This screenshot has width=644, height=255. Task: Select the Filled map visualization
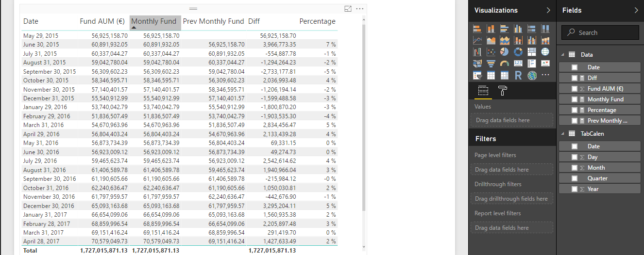pyautogui.click(x=477, y=64)
